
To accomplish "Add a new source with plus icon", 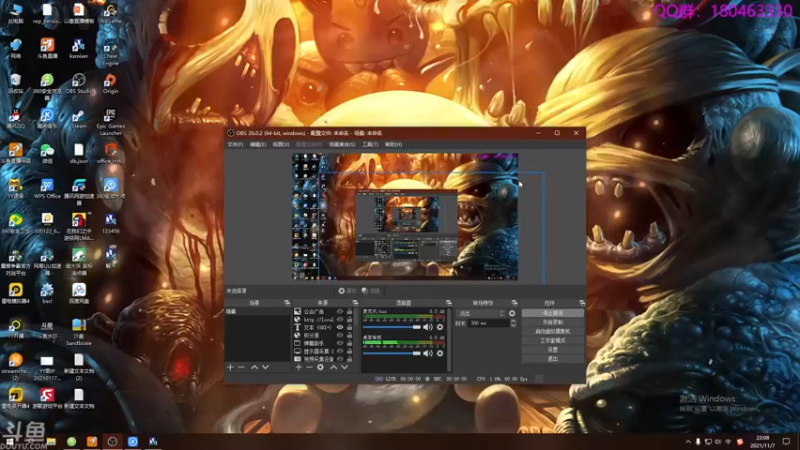I will pyautogui.click(x=298, y=367).
